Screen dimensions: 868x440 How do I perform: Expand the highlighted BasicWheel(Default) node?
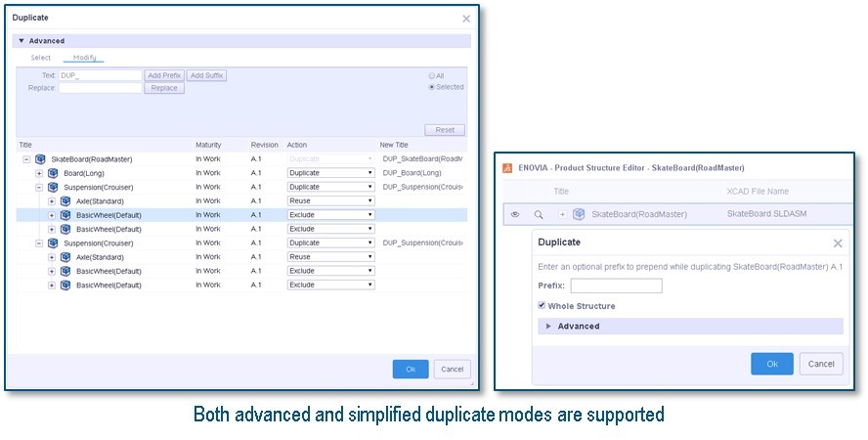click(x=52, y=215)
